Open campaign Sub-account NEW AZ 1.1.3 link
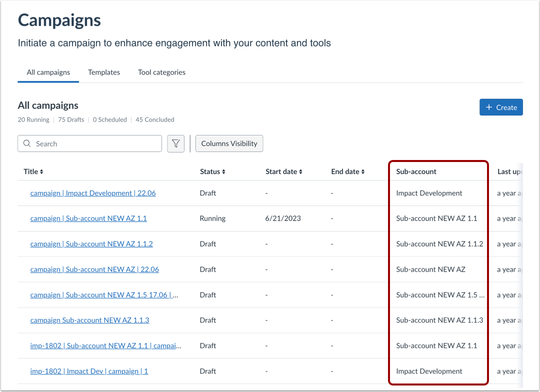 click(x=89, y=320)
